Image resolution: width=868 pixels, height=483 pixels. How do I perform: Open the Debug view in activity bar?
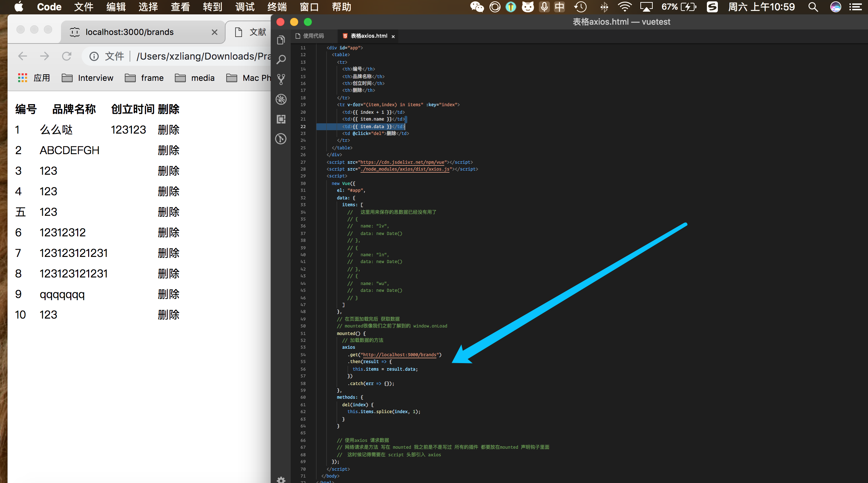pyautogui.click(x=281, y=99)
